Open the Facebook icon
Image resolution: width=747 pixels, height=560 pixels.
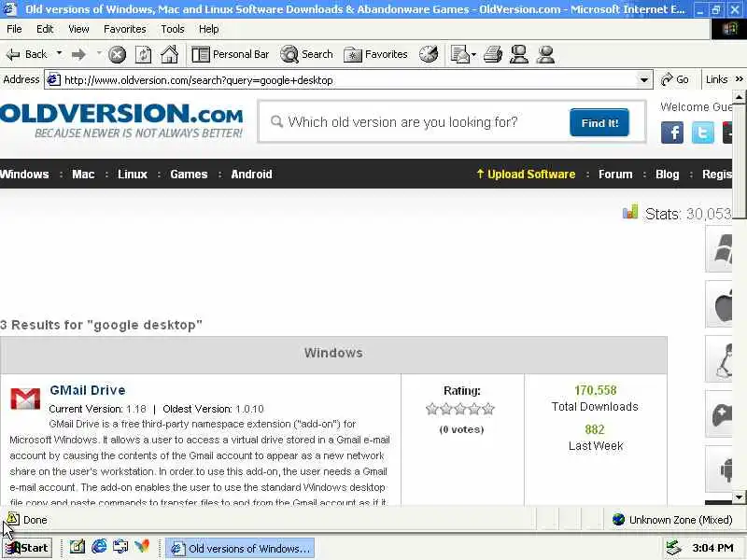[x=672, y=133]
